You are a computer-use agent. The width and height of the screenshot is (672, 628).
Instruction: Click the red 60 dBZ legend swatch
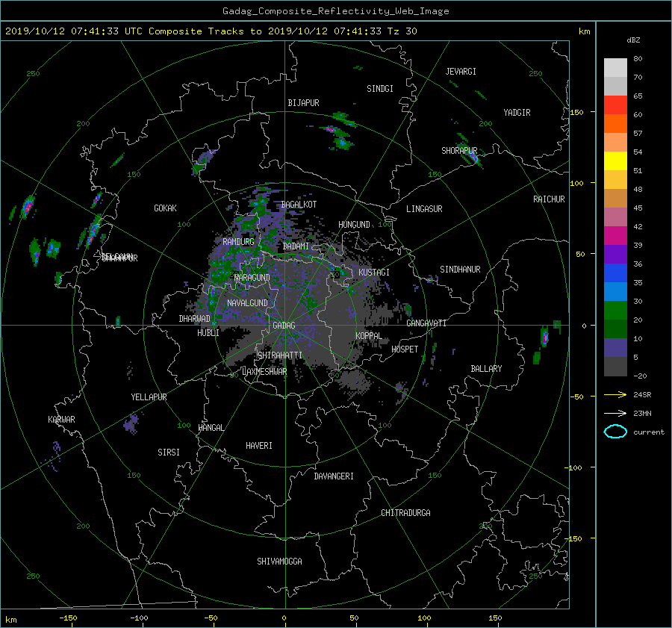tap(615, 105)
